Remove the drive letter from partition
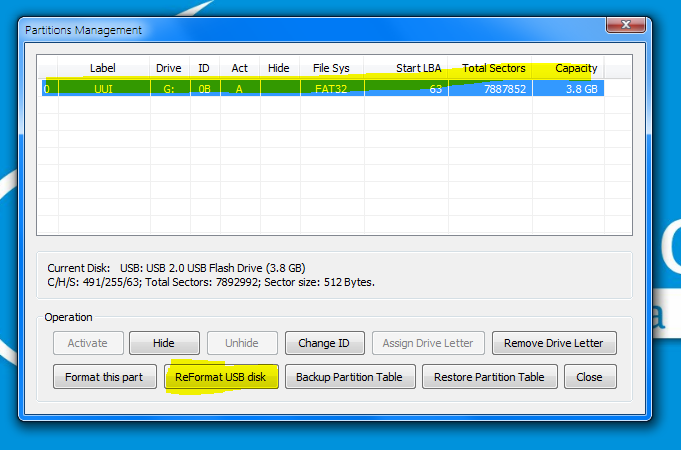Image resolution: width=681 pixels, height=450 pixels. pyautogui.click(x=554, y=343)
